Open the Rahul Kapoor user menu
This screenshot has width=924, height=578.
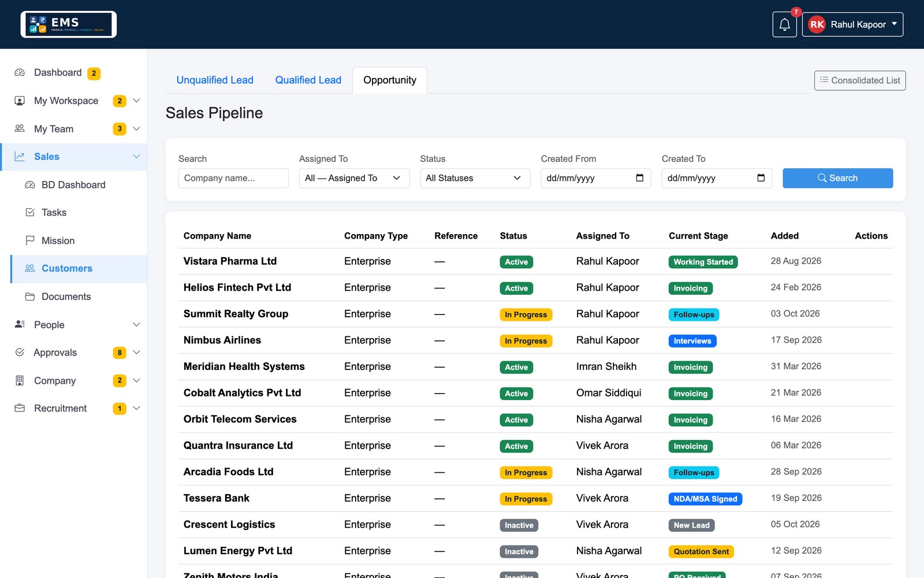click(852, 24)
